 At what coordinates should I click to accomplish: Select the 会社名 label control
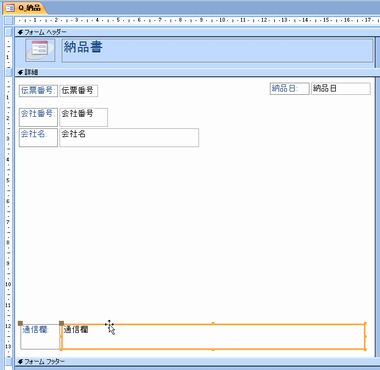(x=38, y=138)
